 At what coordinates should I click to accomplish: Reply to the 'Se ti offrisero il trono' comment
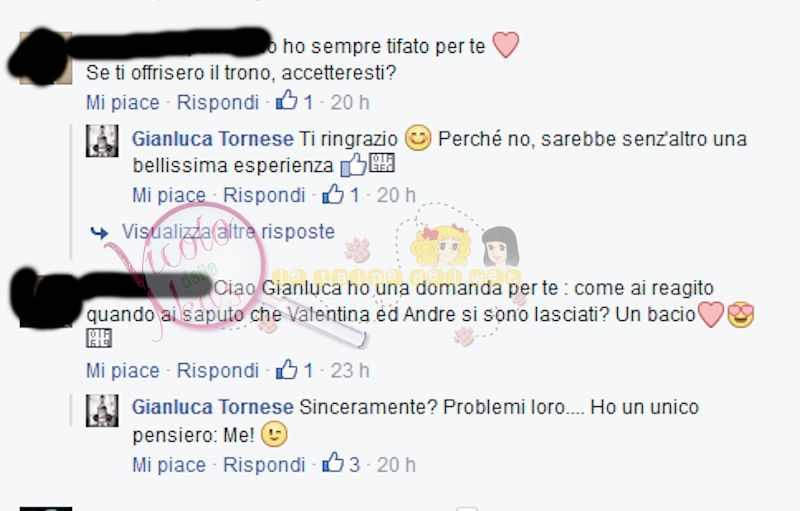(x=218, y=102)
